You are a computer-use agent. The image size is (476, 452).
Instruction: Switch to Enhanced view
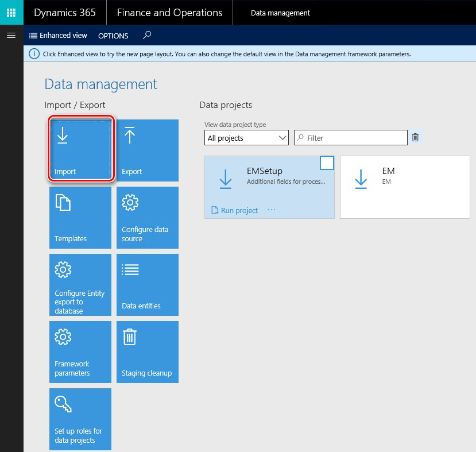point(58,36)
